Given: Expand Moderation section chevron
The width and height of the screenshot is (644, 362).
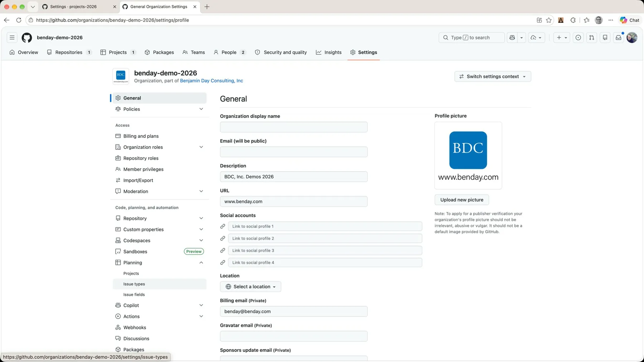Looking at the screenshot, I should click(201, 191).
